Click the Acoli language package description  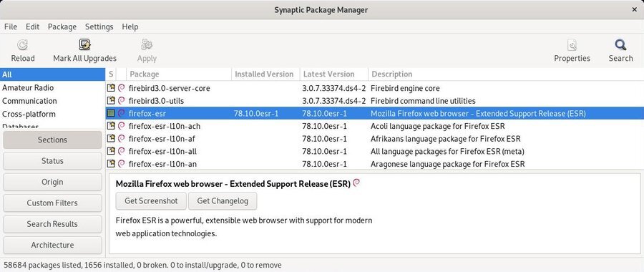click(438, 126)
